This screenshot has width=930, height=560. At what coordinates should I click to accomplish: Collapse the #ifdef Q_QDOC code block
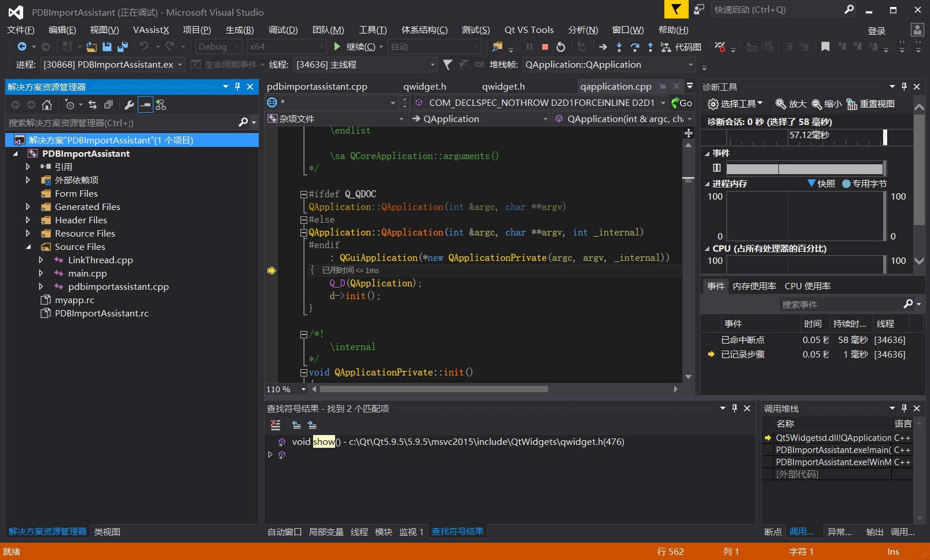(303, 194)
